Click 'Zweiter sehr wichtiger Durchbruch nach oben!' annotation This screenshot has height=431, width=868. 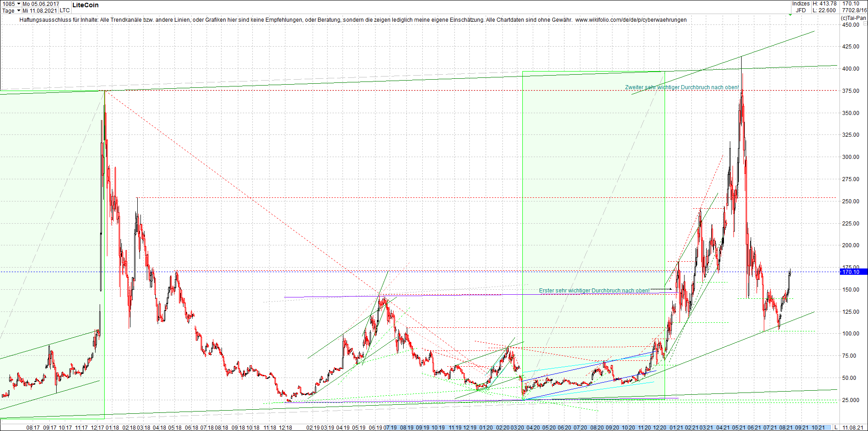(x=682, y=87)
